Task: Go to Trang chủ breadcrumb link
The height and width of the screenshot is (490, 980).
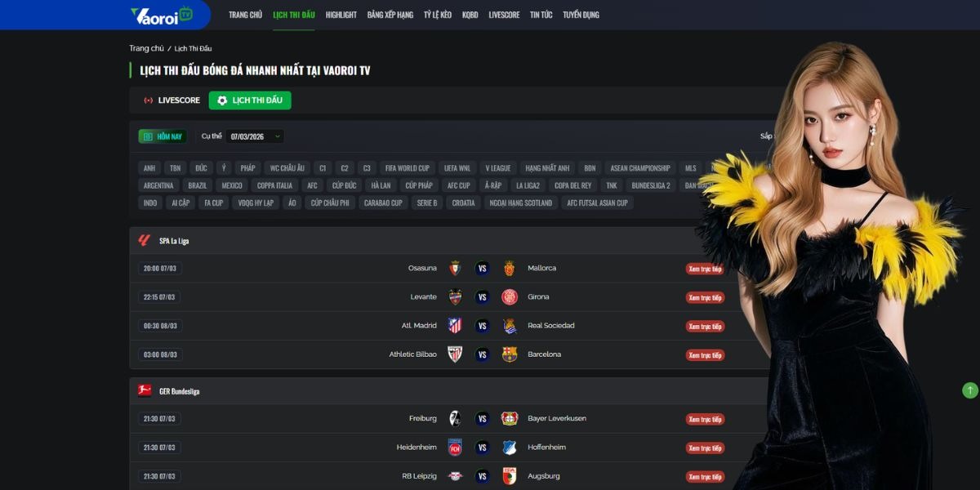Action: tap(146, 48)
